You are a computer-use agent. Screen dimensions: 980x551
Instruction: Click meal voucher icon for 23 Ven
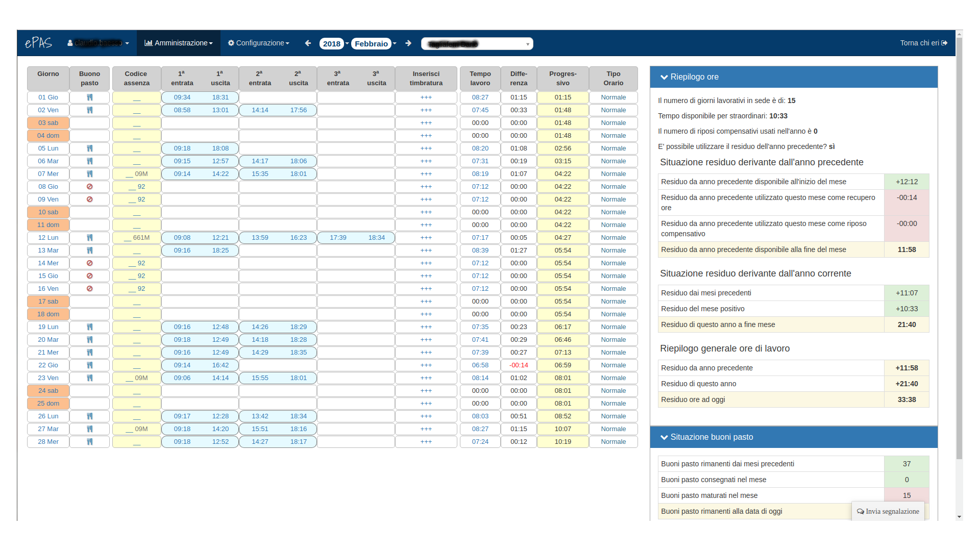pyautogui.click(x=89, y=378)
